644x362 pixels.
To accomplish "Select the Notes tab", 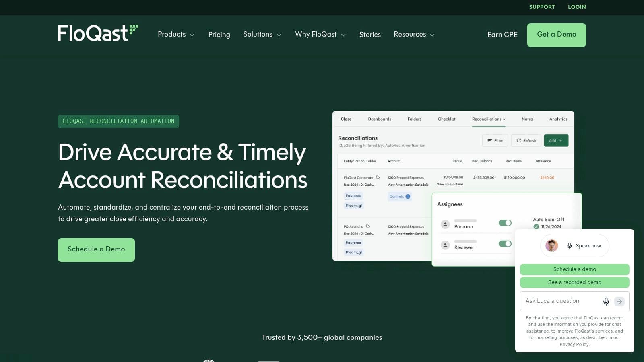I will click(527, 119).
